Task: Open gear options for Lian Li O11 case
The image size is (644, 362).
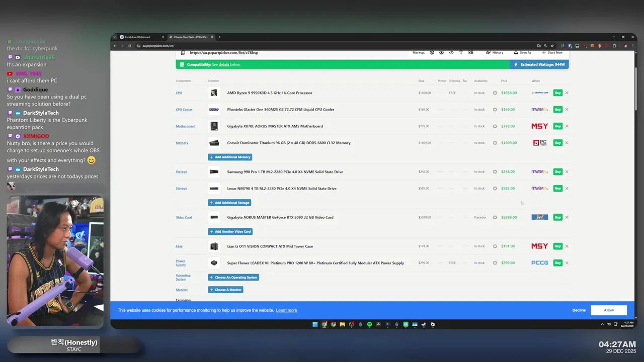Action: pos(495,246)
